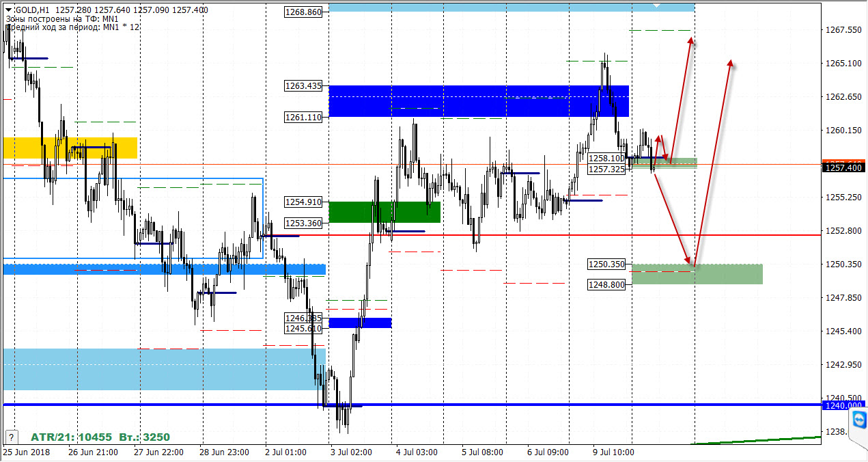This screenshot has height=462, width=868.
Task: Open the GOLD,H1 chart menu triangle
Action: 8,10
